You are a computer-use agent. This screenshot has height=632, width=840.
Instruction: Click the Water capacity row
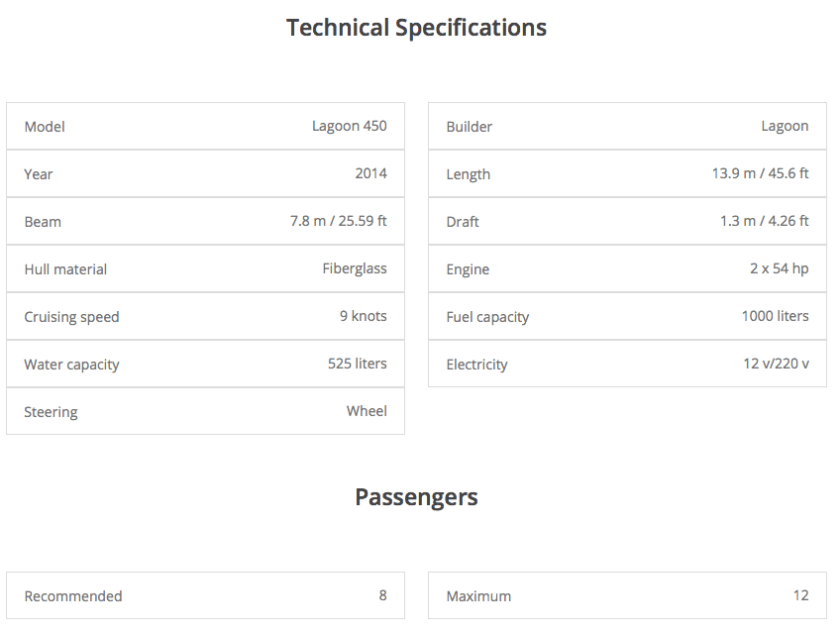(x=205, y=365)
